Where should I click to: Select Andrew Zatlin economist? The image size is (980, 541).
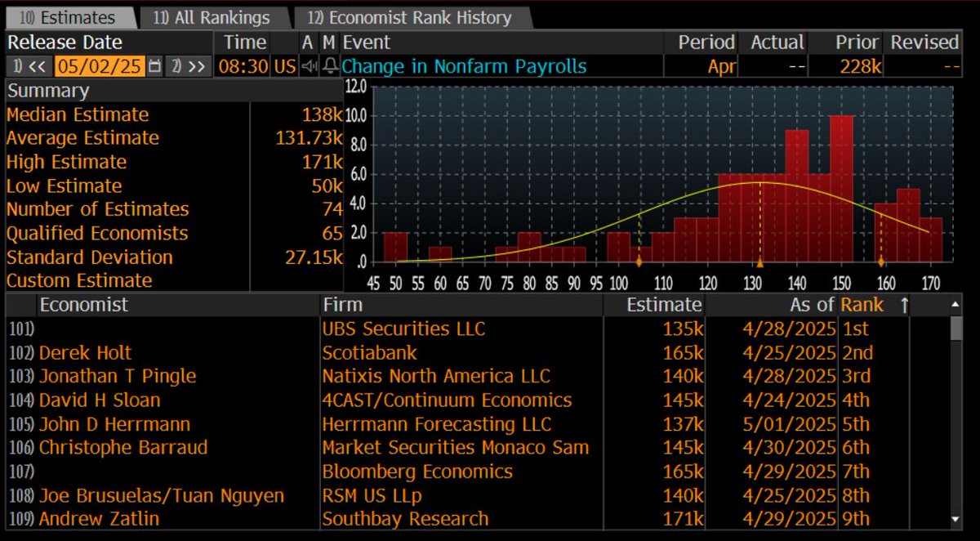99,519
